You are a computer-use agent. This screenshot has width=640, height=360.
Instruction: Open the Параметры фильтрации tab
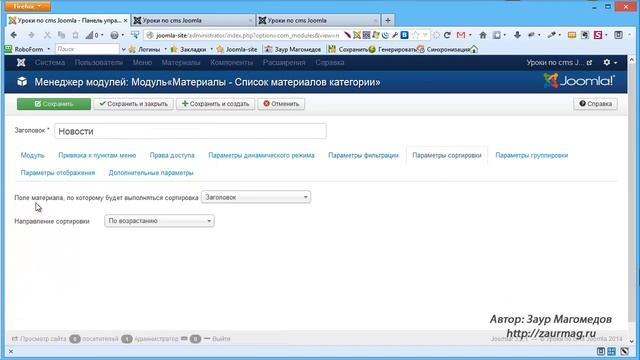point(363,155)
